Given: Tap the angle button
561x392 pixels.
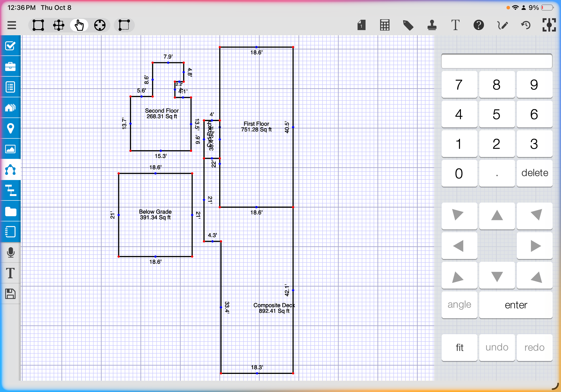Looking at the screenshot, I should coord(459,305).
